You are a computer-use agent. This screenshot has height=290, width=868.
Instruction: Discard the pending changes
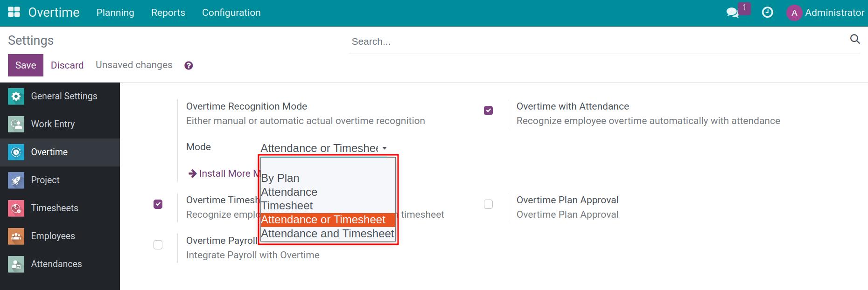pos(67,65)
